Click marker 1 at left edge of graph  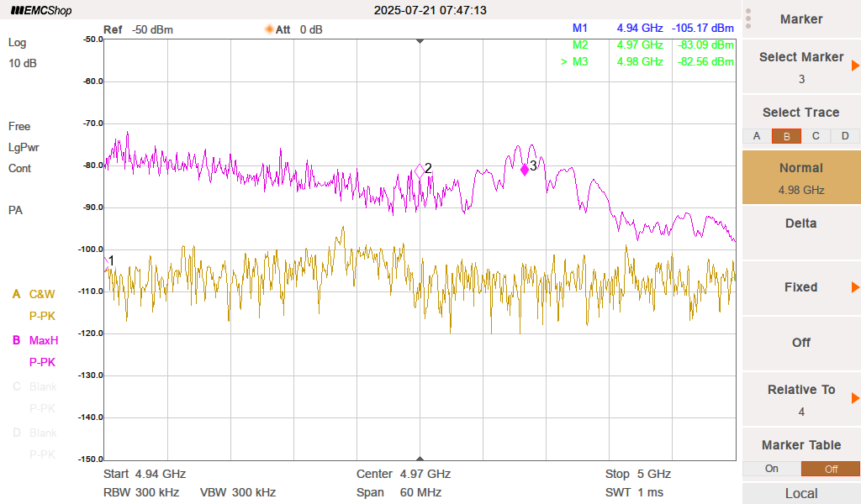[x=107, y=260]
